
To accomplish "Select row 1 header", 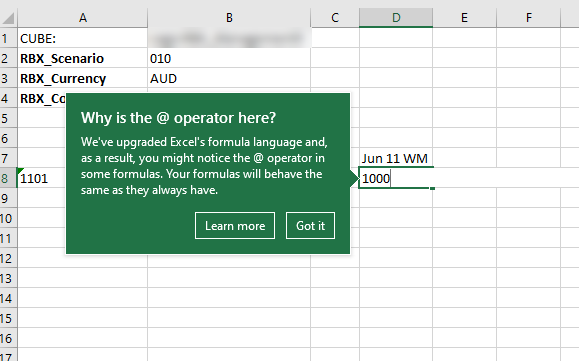I will tap(8, 38).
